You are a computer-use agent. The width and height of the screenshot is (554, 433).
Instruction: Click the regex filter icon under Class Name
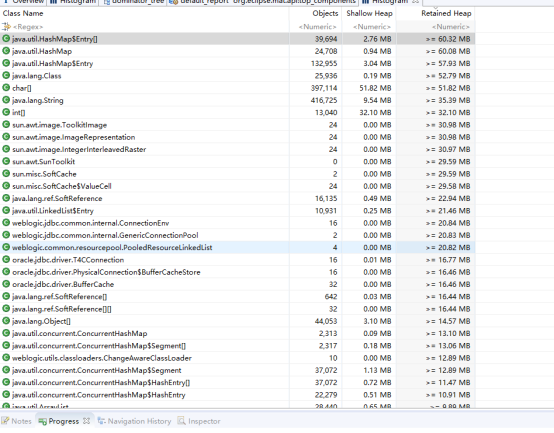[6, 26]
